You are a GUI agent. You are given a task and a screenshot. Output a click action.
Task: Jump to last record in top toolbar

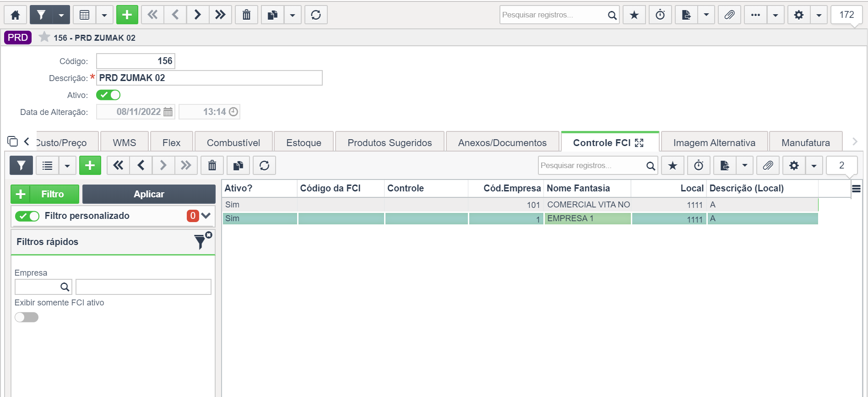click(x=220, y=15)
